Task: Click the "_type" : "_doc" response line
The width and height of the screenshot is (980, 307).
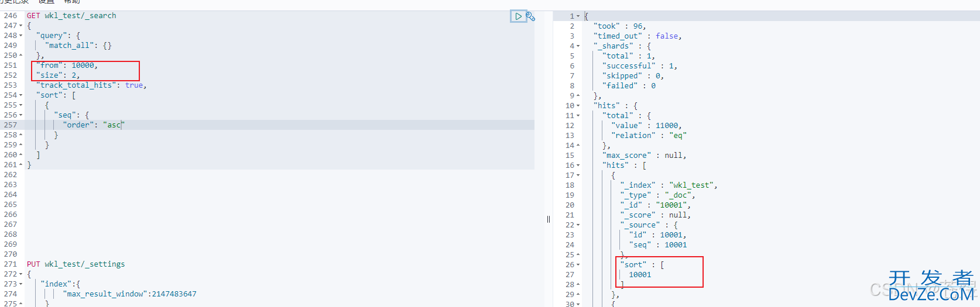Action: [657, 195]
